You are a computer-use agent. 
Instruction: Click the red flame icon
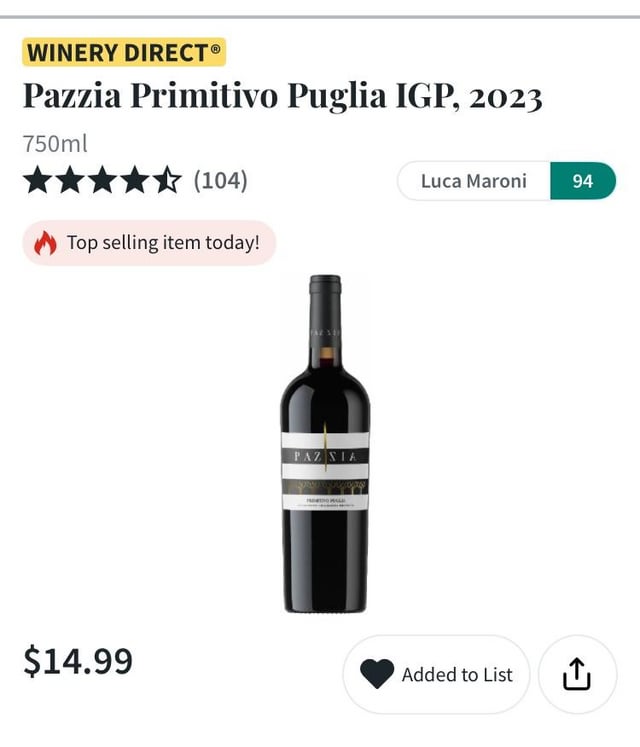[45, 243]
